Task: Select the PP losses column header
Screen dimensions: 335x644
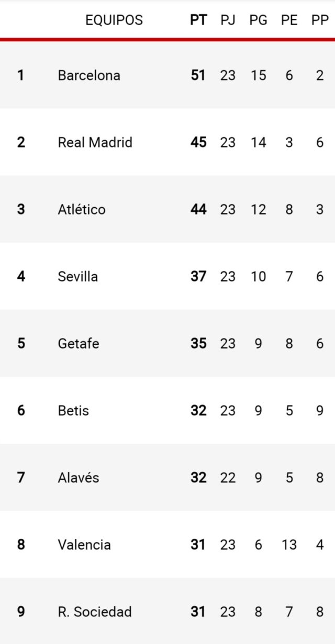Action: pyautogui.click(x=320, y=20)
